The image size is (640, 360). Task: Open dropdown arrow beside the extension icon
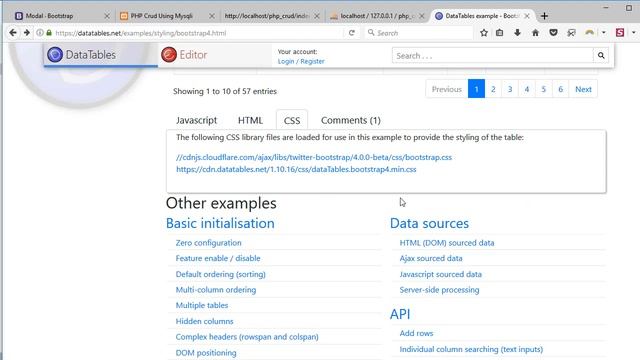(603, 33)
